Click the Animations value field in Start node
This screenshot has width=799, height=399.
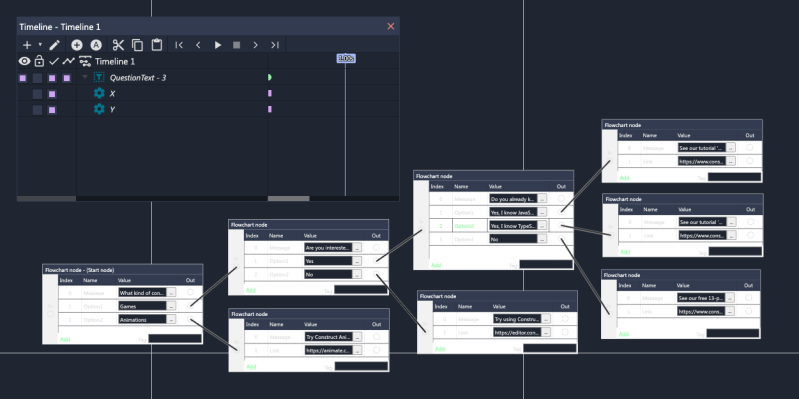point(142,320)
